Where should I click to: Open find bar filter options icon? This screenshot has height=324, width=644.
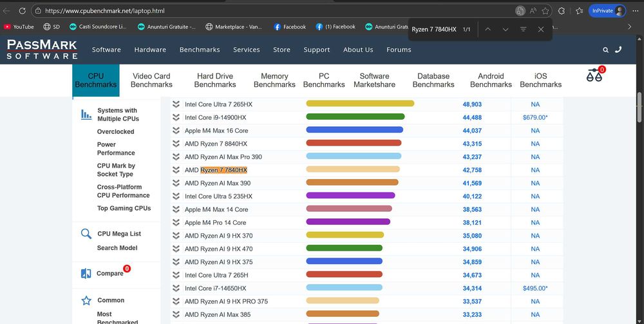[523, 29]
